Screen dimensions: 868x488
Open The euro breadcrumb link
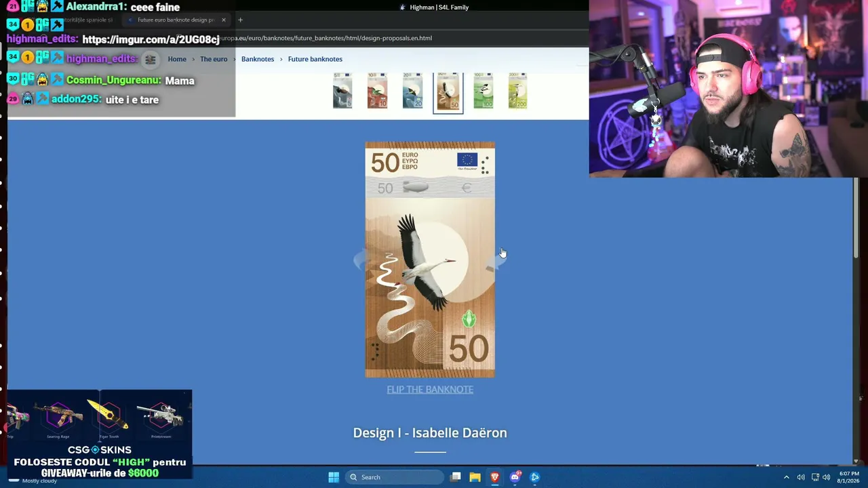(214, 59)
